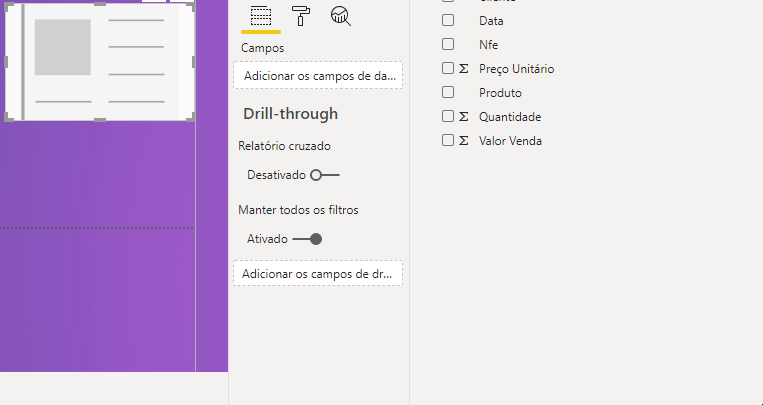Click the sigma icon beside Valor Venda

(463, 141)
